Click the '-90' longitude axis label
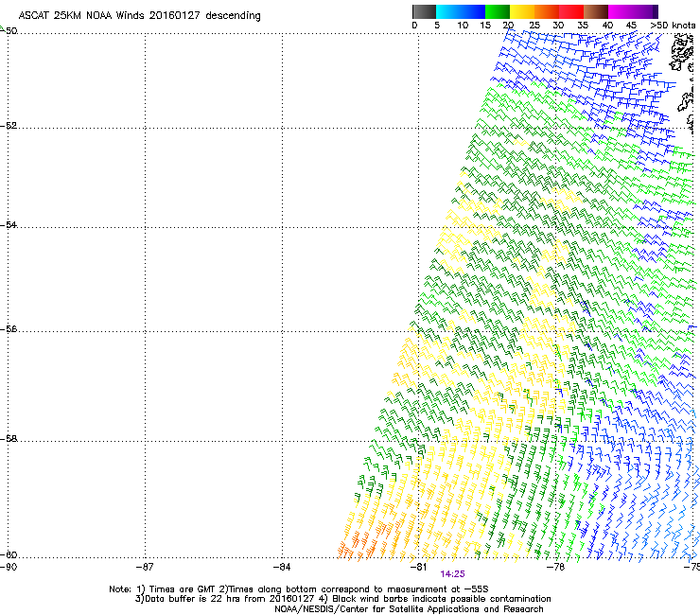700x615 pixels. [9, 567]
